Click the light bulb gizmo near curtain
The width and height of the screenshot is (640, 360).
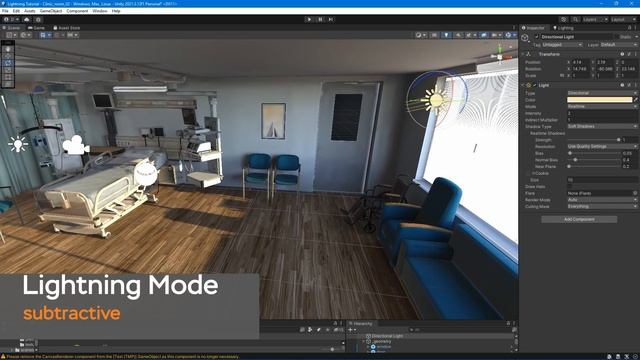[x=18, y=144]
